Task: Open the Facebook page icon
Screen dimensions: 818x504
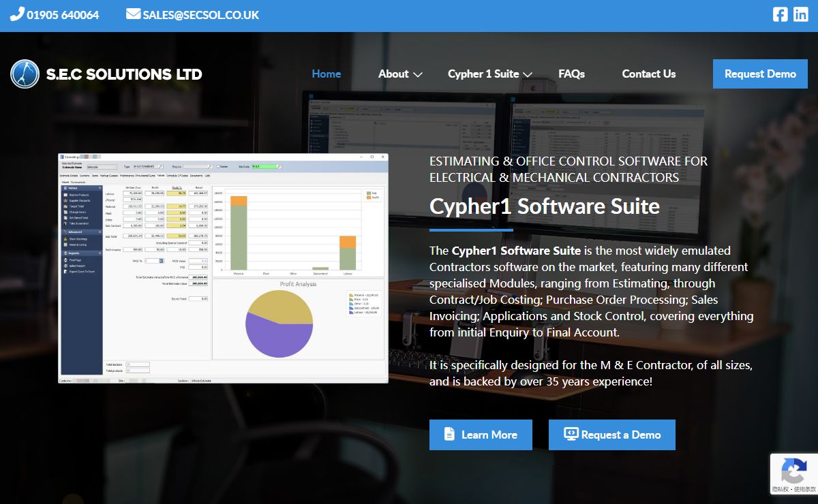Action: pos(780,14)
